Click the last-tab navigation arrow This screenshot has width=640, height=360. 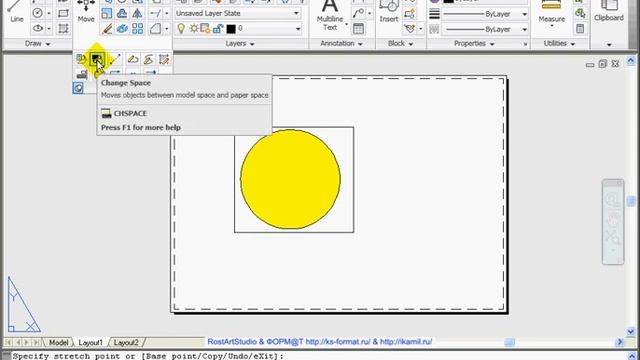36,342
